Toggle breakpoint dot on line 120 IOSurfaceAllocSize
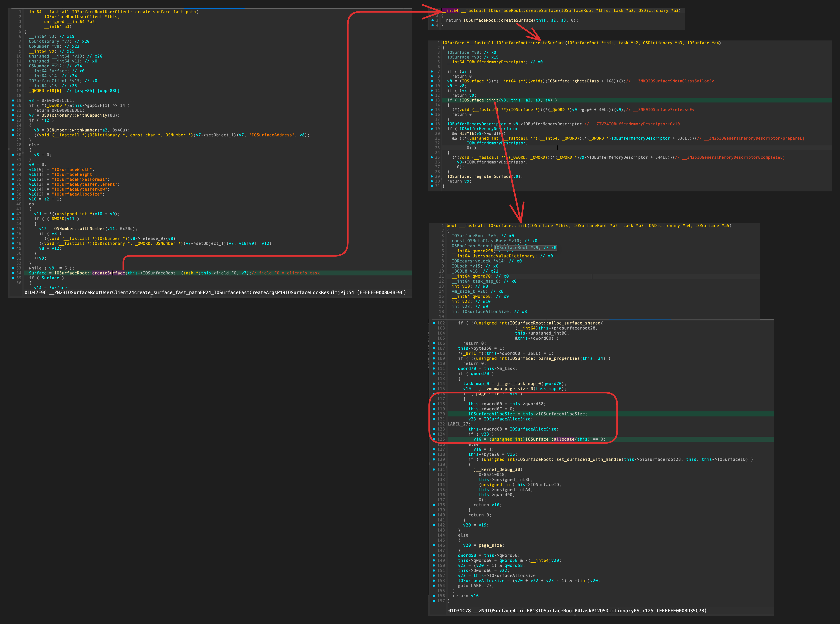The image size is (840, 624). (x=434, y=414)
